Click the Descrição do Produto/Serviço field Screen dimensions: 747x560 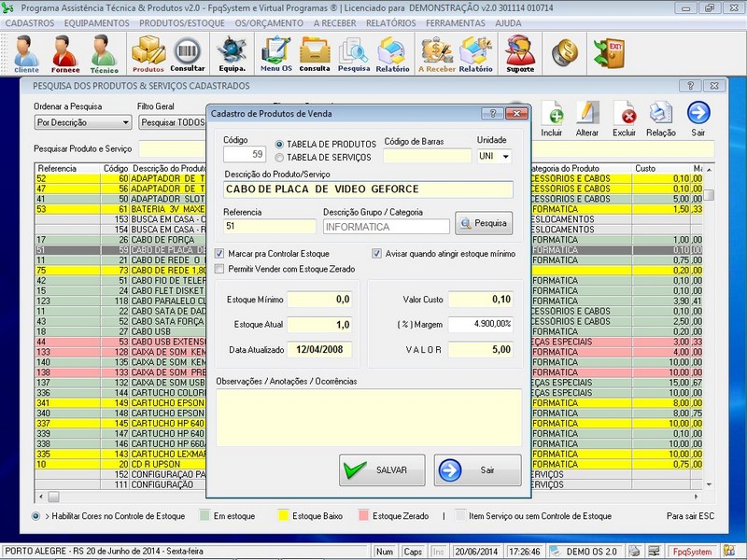click(368, 189)
